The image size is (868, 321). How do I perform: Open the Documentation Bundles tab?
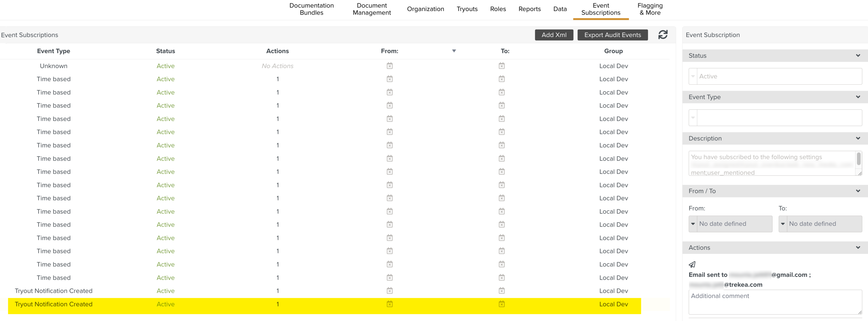311,9
